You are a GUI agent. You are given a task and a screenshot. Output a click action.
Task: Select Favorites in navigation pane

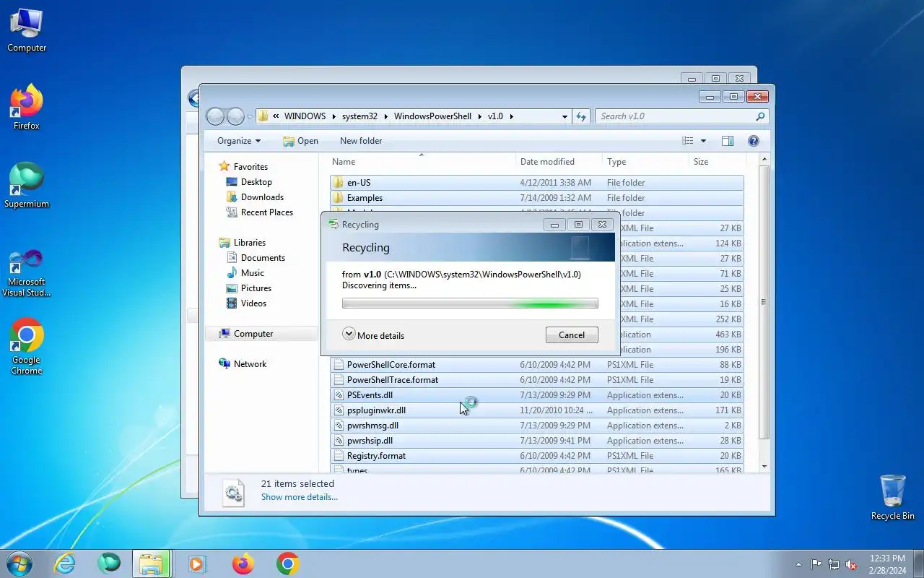[250, 167]
